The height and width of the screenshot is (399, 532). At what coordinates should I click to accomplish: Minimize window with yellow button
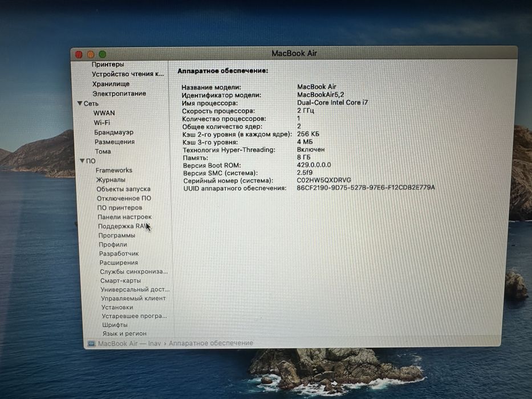[x=91, y=54]
